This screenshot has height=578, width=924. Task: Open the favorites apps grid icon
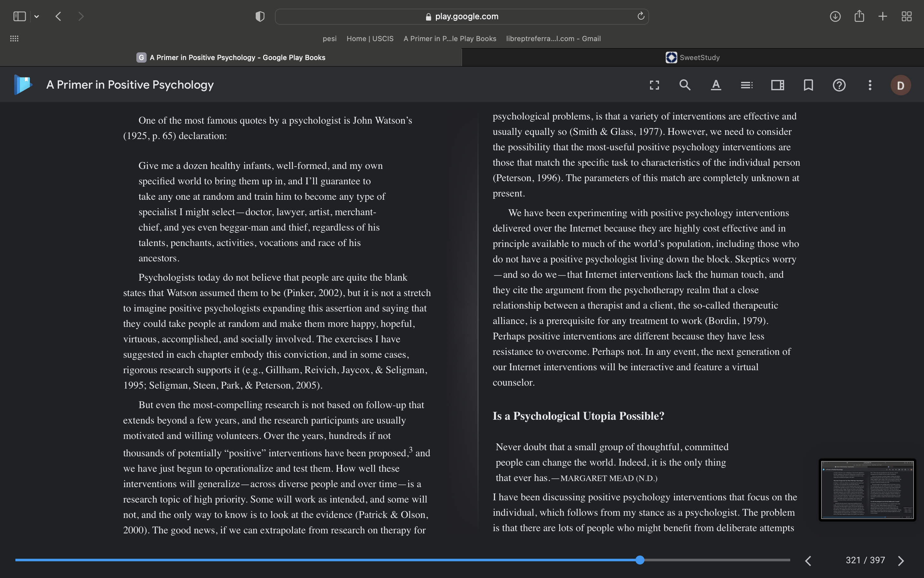point(14,39)
